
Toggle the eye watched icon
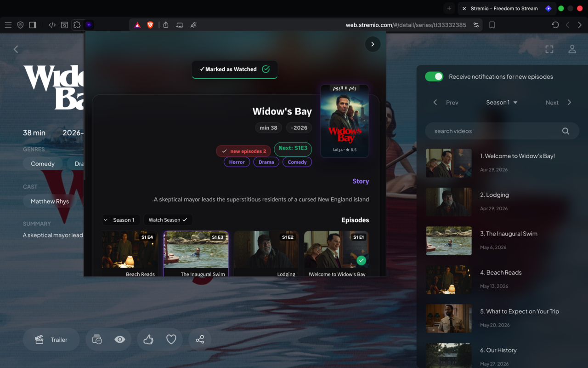pos(120,339)
